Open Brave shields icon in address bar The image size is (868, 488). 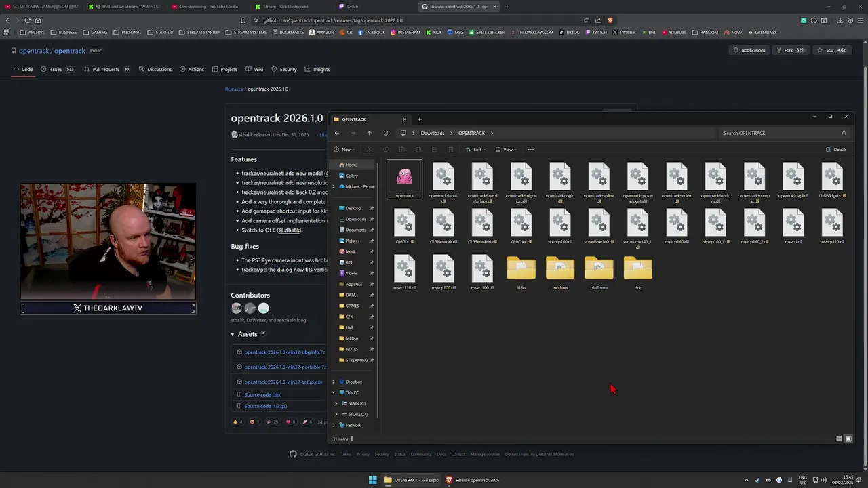pyautogui.click(x=610, y=20)
